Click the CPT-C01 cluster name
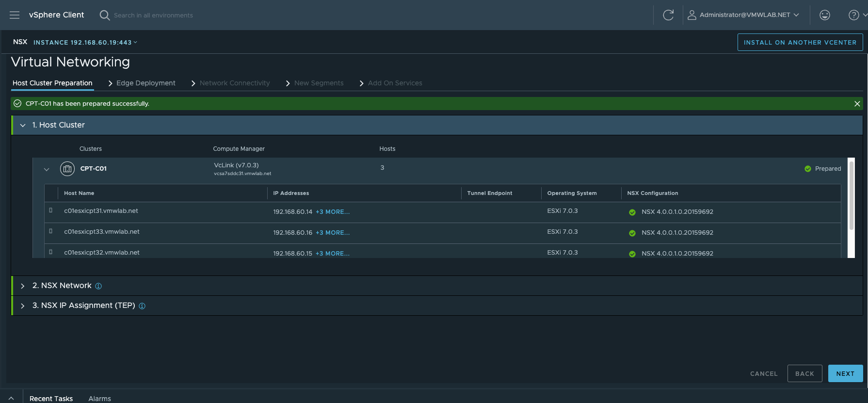 pos(93,169)
